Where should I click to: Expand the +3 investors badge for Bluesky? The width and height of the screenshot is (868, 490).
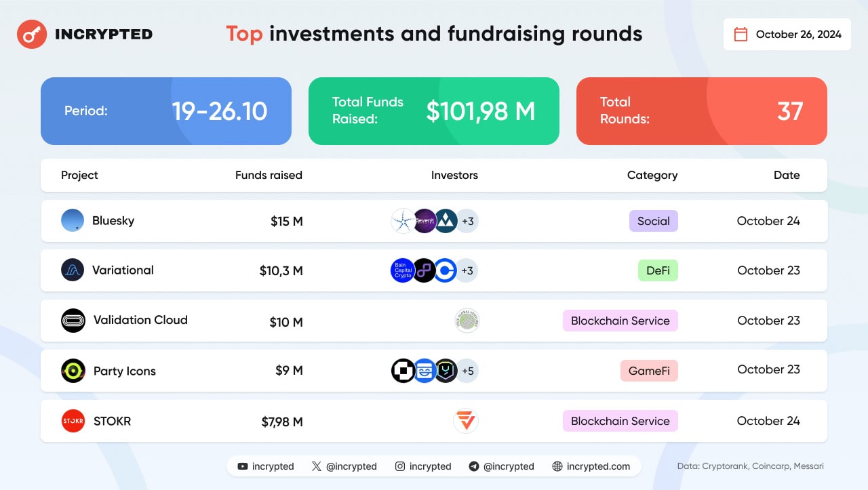coord(467,221)
